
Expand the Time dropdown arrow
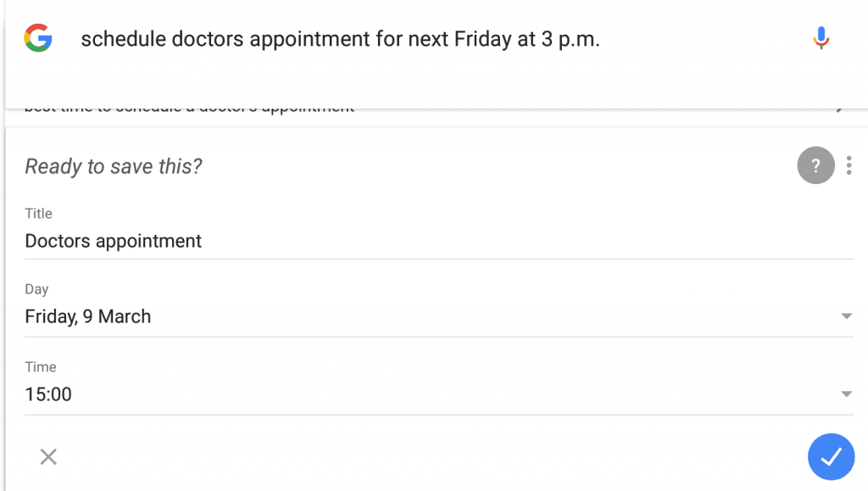[x=845, y=394]
